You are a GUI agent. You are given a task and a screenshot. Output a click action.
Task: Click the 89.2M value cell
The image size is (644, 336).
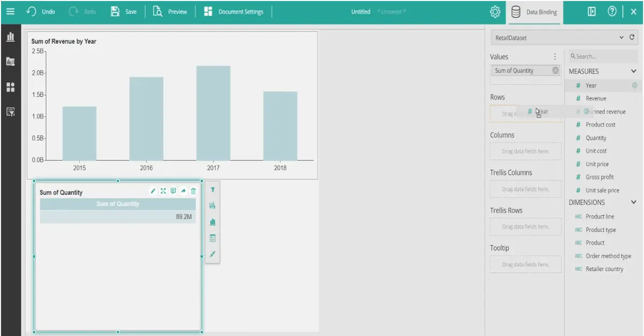click(x=116, y=217)
